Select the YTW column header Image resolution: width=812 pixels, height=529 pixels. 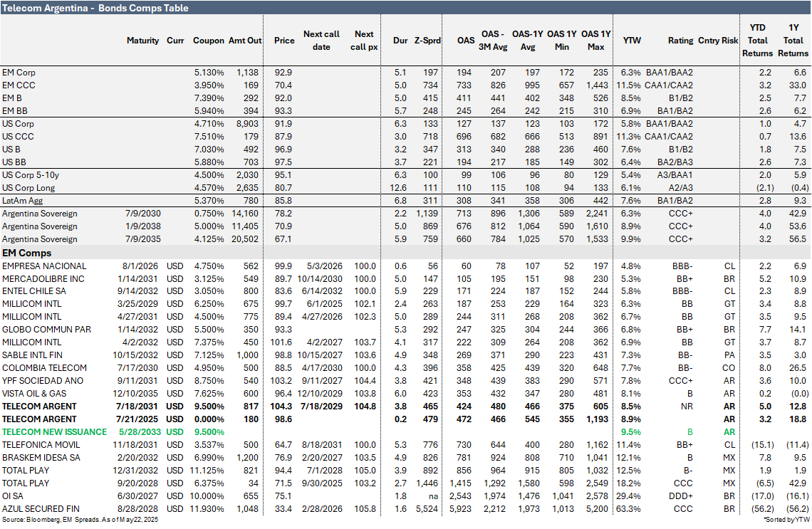coord(631,41)
